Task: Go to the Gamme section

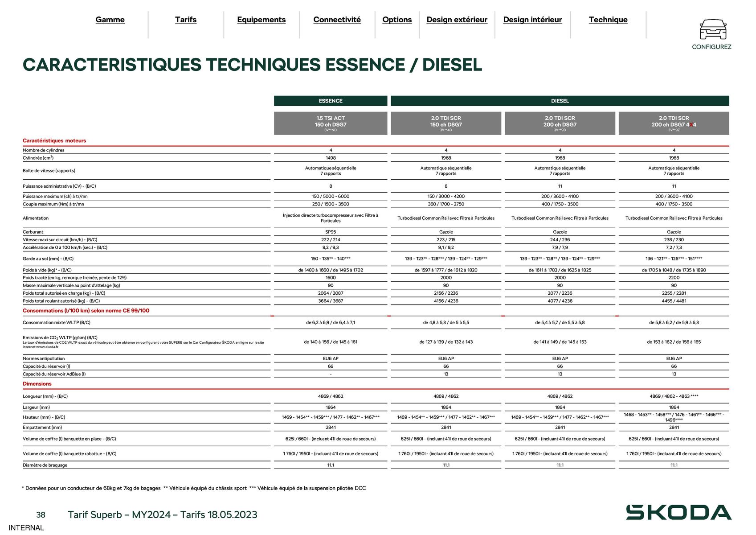Action: [110, 20]
